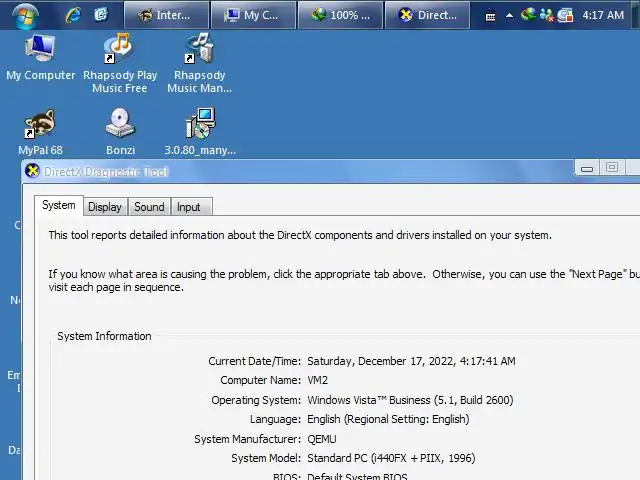This screenshot has width=640, height=480.
Task: Select the Bonzi desktop icon
Action: tap(120, 132)
